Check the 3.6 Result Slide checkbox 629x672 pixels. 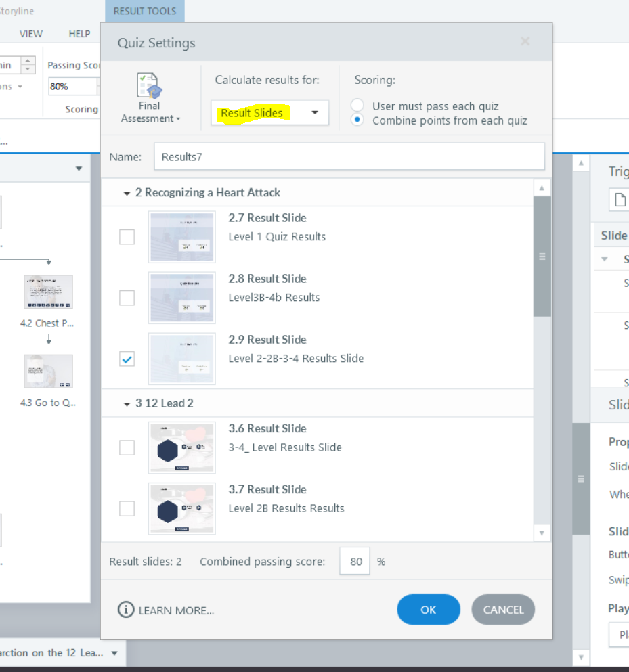point(127,447)
